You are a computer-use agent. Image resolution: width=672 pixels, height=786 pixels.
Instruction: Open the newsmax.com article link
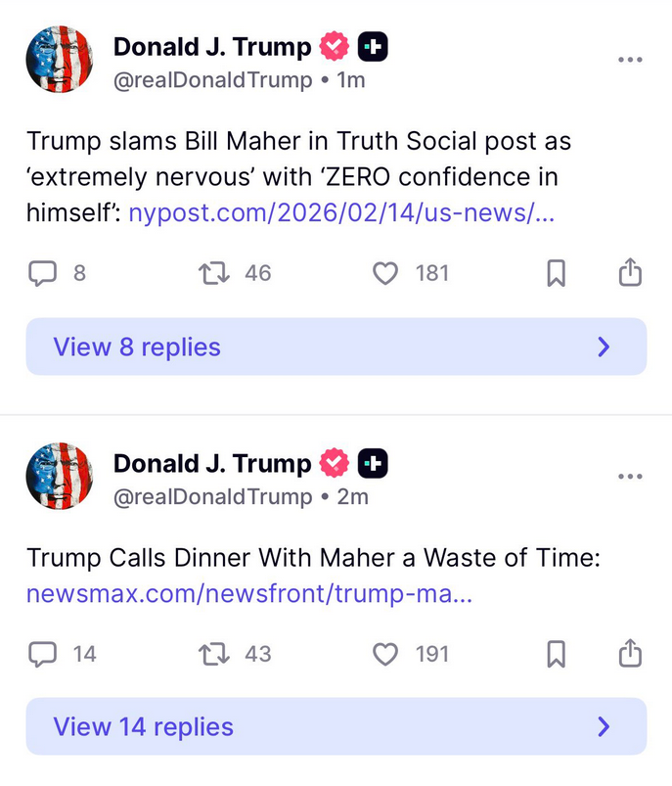(x=249, y=594)
